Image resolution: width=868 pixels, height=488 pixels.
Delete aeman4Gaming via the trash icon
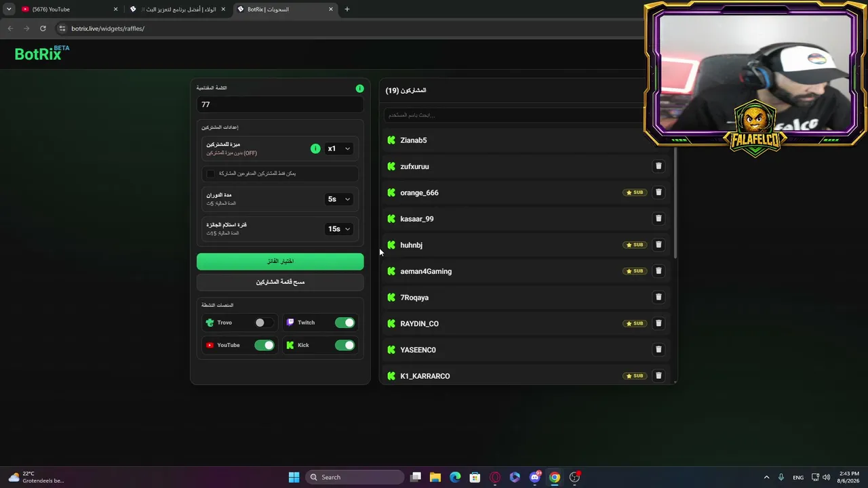tap(658, 271)
